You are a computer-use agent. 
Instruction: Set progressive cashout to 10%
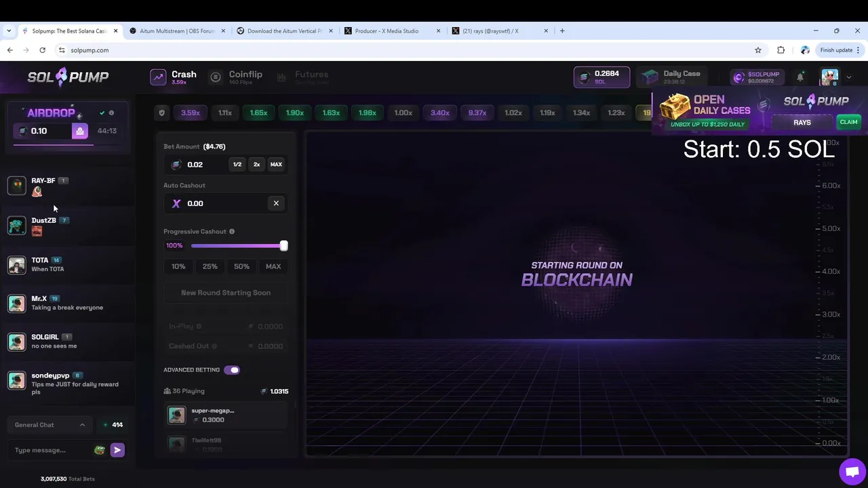click(178, 266)
